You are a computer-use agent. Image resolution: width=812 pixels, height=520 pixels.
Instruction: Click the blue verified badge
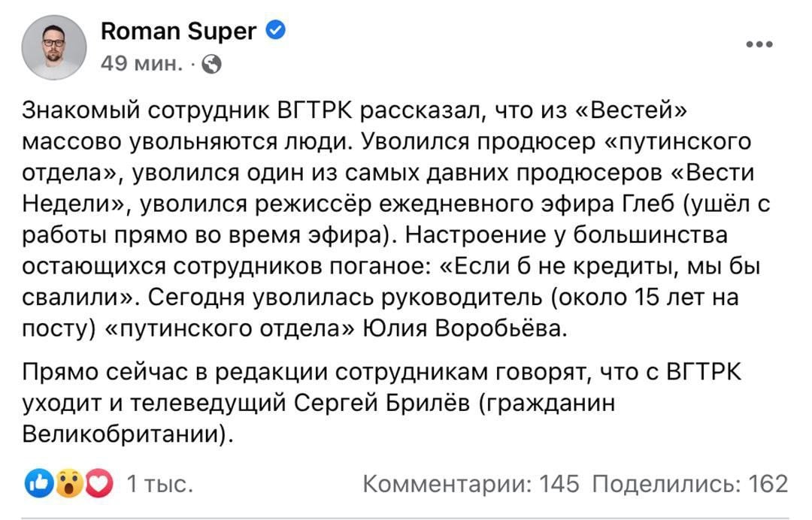pos(276,31)
